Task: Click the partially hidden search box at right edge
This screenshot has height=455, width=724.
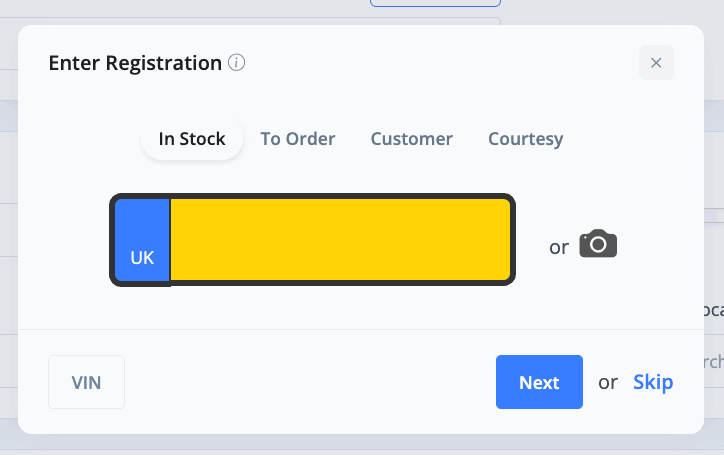Action: tap(714, 362)
